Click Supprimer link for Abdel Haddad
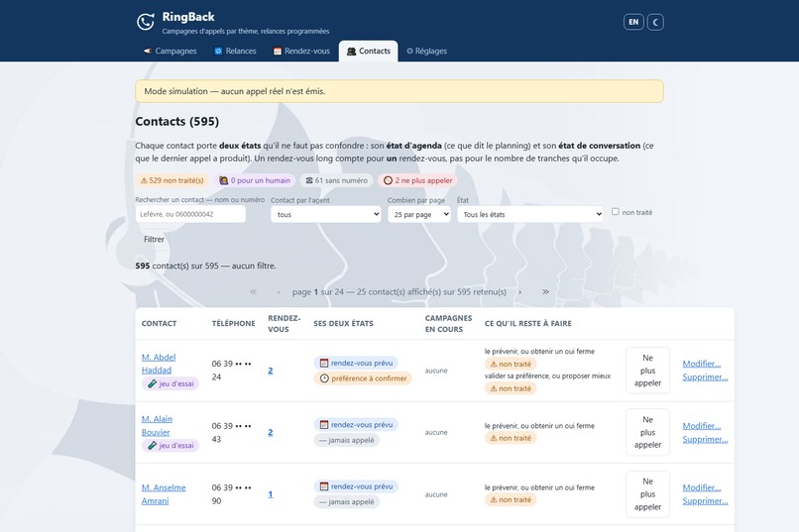The height and width of the screenshot is (532, 799). (705, 377)
